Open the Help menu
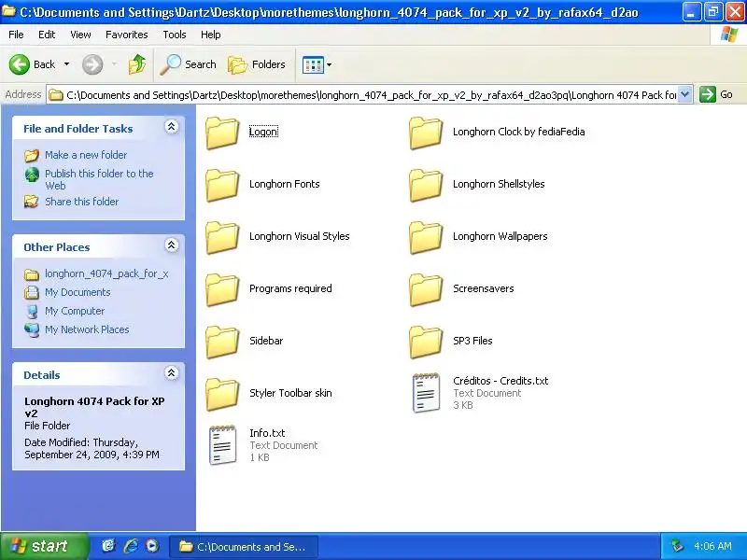The width and height of the screenshot is (747, 560). (x=211, y=35)
